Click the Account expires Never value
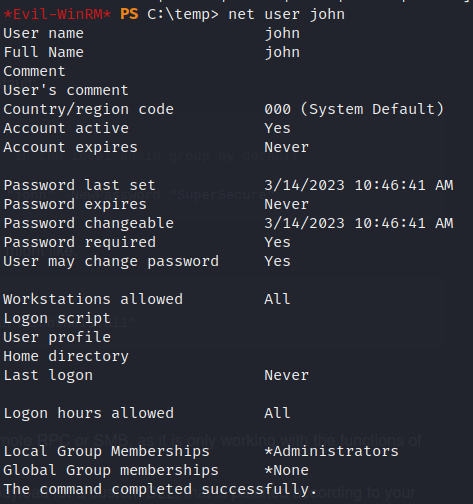473x504 pixels. point(287,147)
